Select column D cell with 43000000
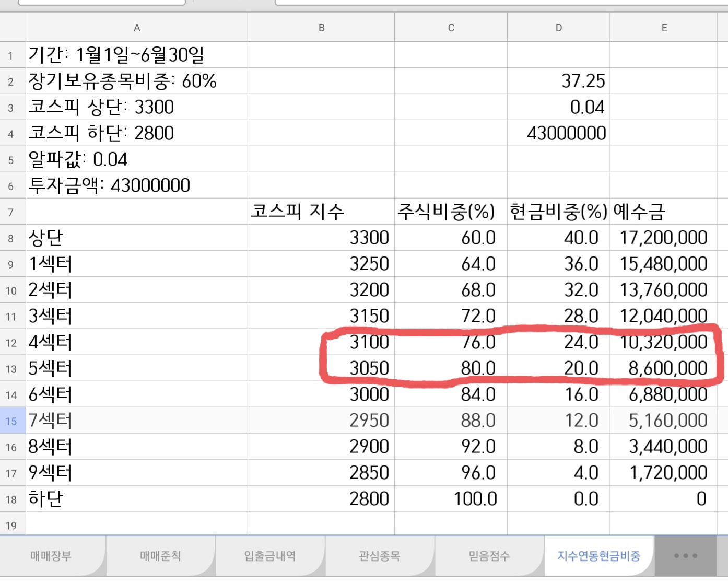Image resolution: width=728 pixels, height=583 pixels. pos(559,133)
